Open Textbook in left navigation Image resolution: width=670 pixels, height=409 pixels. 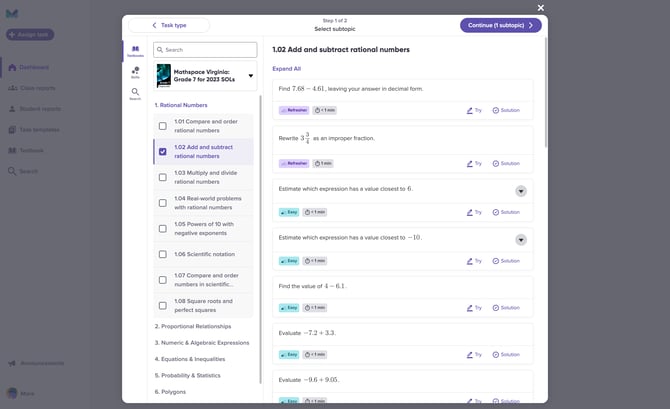point(26,150)
